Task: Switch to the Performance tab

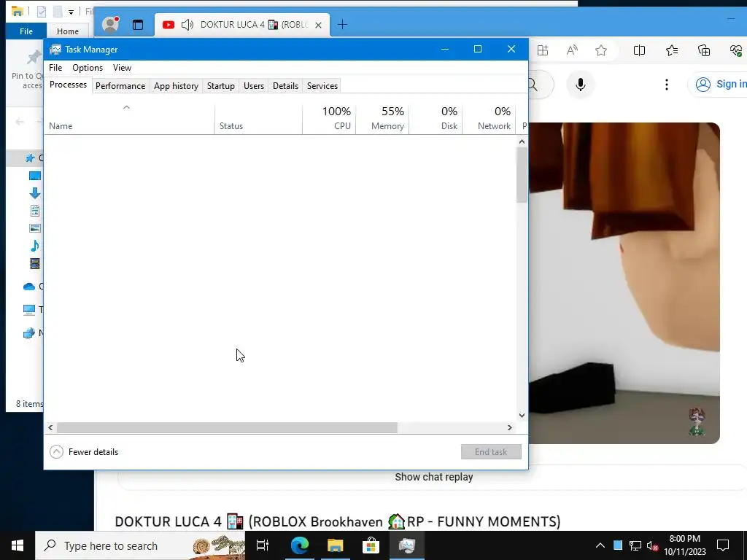Action: [120, 86]
